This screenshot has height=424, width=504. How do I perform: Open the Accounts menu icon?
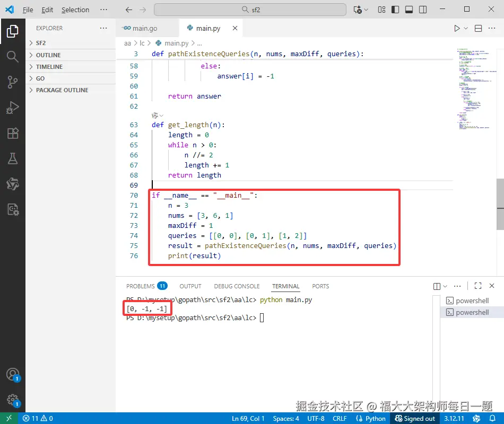click(x=13, y=375)
